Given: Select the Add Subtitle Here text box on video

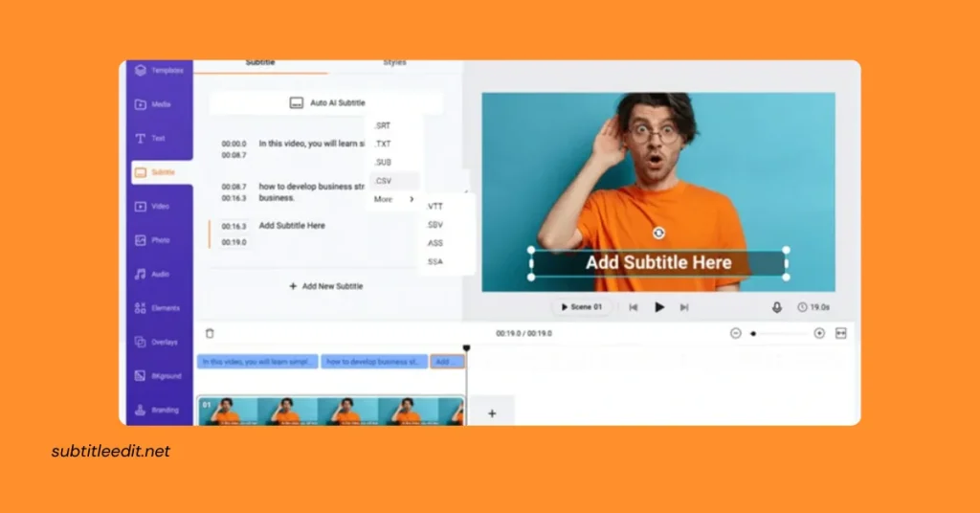Looking at the screenshot, I should pos(658,263).
